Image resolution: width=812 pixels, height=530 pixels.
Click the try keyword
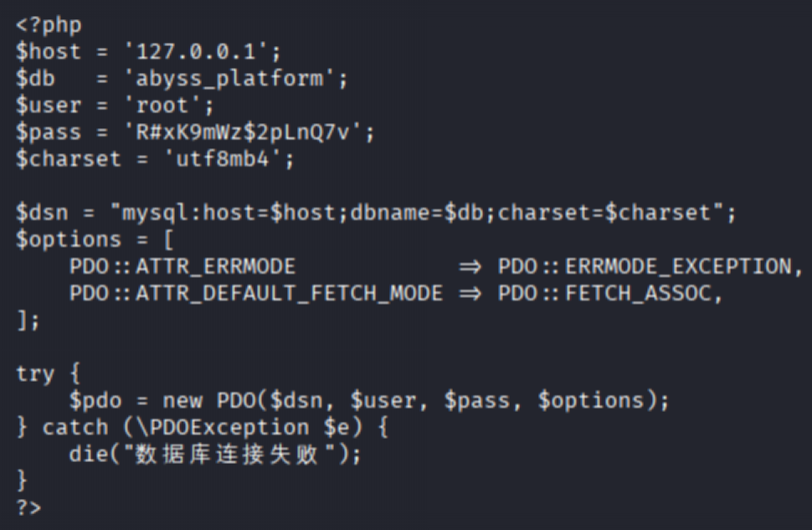pyautogui.click(x=35, y=373)
